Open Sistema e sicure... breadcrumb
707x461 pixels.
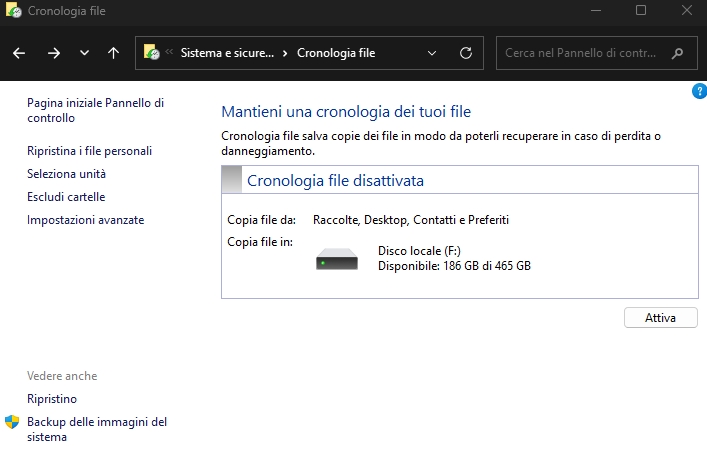[x=227, y=53]
